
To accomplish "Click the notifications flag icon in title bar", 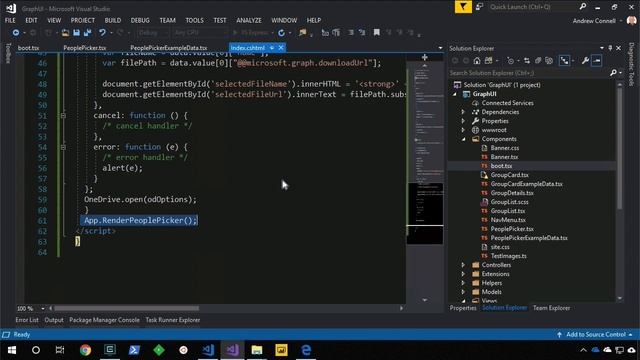I will (x=463, y=7).
